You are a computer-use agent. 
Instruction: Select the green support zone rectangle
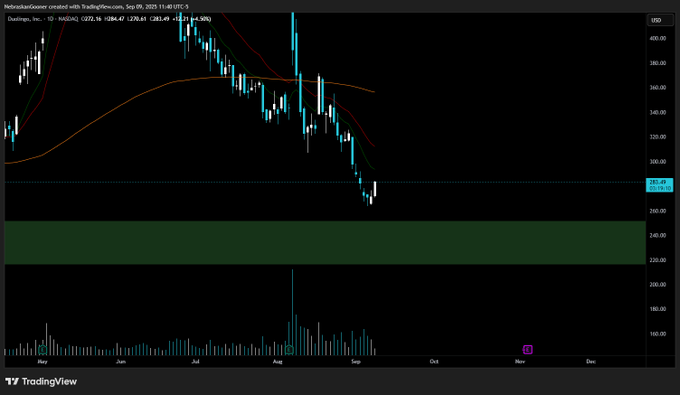[x=325, y=242]
